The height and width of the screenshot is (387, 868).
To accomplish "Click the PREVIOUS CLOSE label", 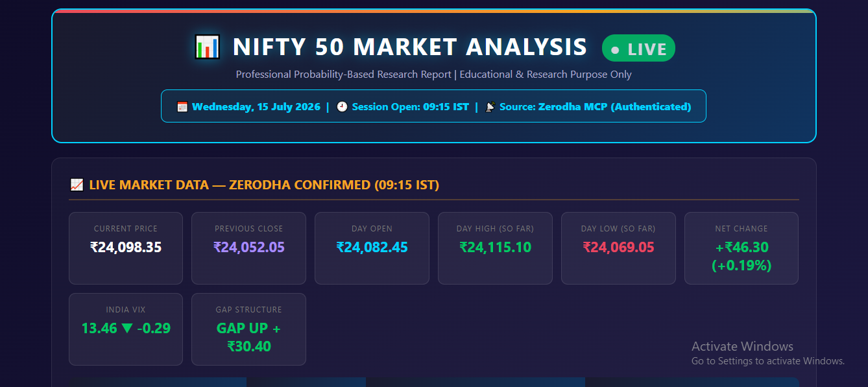I will pos(249,229).
